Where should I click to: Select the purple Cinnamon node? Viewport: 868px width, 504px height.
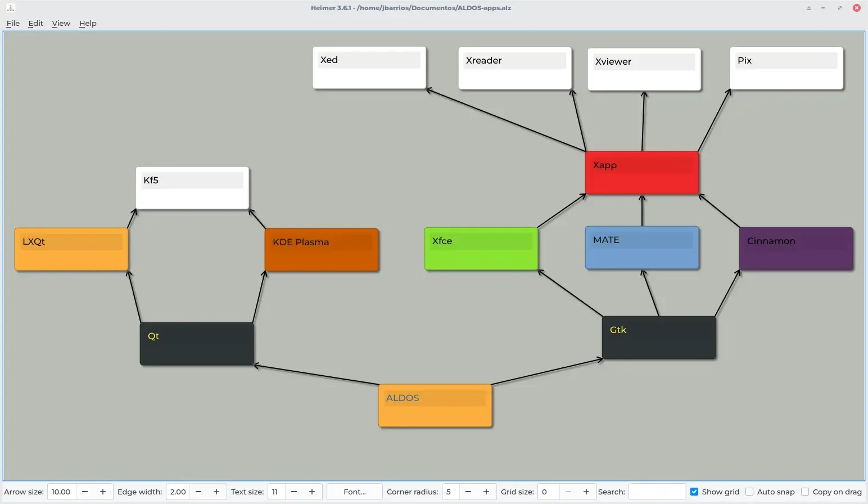tap(796, 249)
